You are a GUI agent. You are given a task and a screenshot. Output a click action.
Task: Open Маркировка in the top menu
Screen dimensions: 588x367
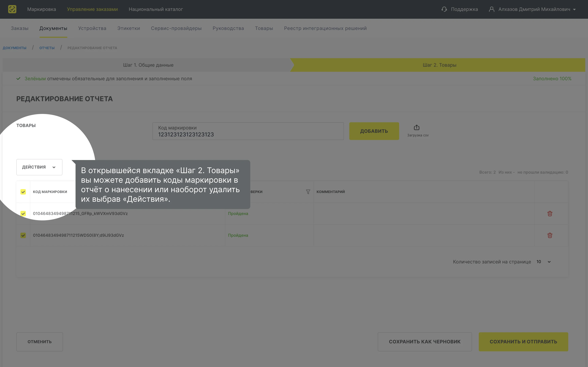pyautogui.click(x=42, y=9)
